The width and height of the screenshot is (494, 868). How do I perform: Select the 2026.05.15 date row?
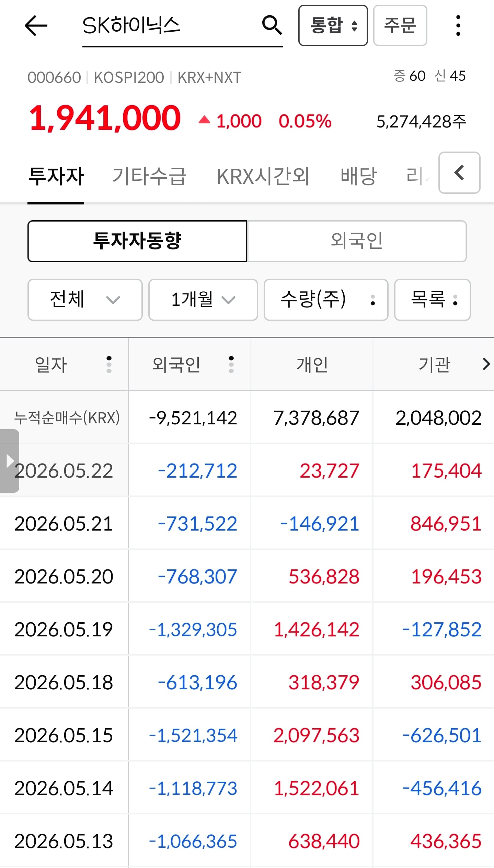tap(64, 735)
